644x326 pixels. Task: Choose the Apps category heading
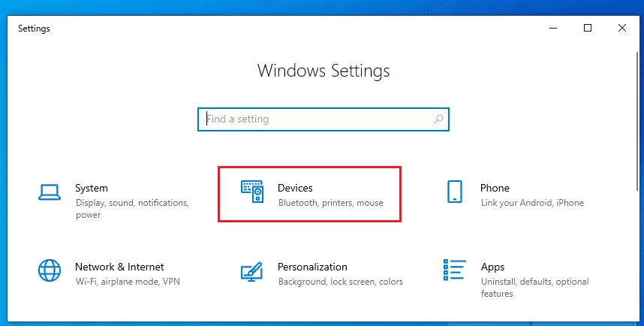click(x=492, y=267)
